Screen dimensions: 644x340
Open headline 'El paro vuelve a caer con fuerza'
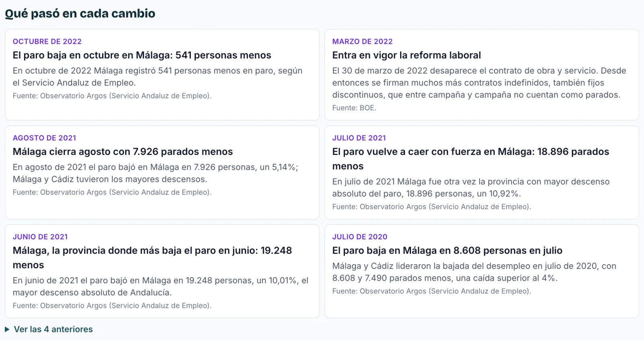click(471, 159)
